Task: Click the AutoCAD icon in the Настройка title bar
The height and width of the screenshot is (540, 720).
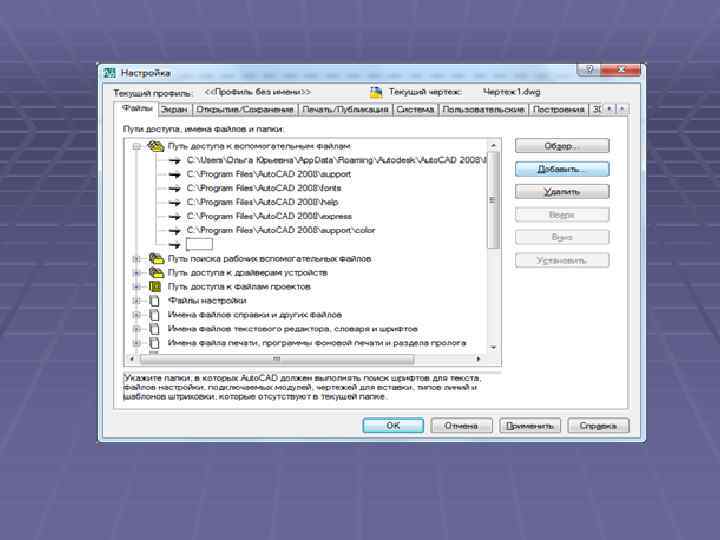Action: pos(109,73)
